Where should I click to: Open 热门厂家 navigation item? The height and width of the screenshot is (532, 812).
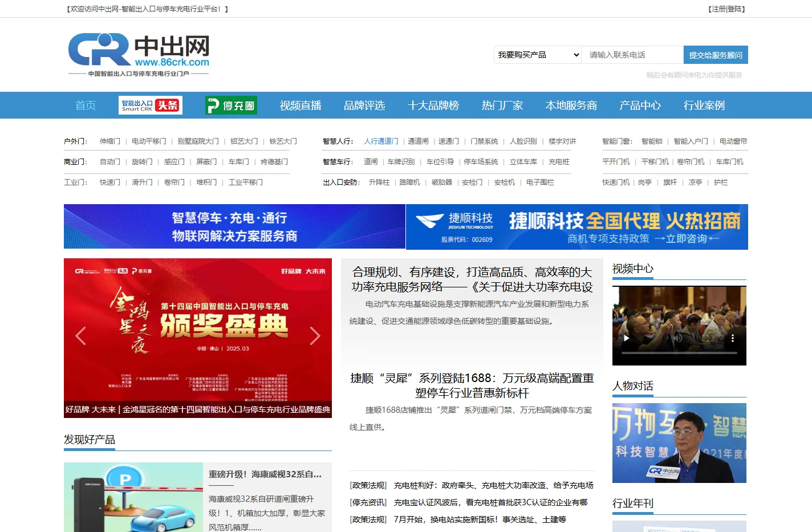(x=502, y=105)
